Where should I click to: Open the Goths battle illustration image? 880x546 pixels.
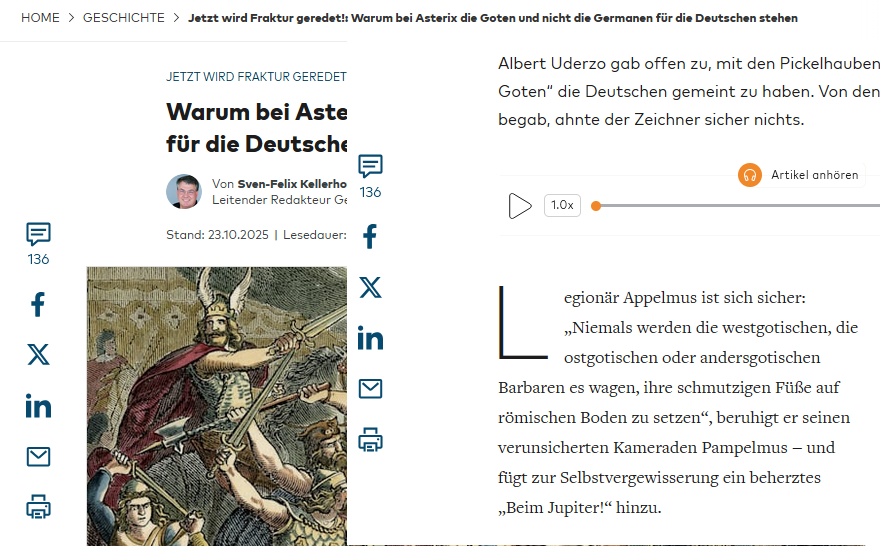click(x=217, y=406)
